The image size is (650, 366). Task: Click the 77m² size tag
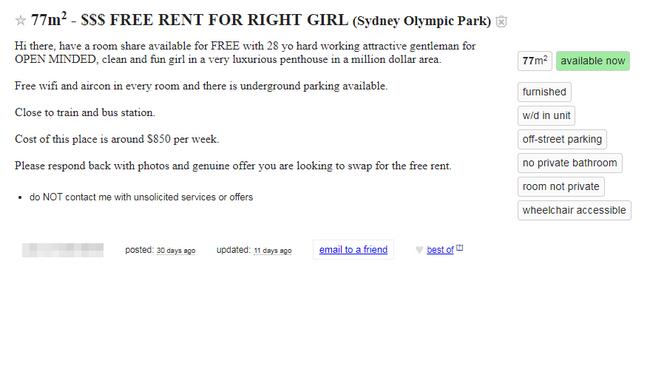(x=535, y=61)
